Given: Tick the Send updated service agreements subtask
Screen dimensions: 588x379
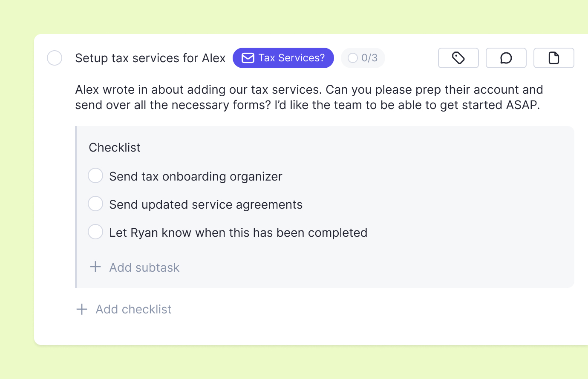Looking at the screenshot, I should tap(95, 204).
